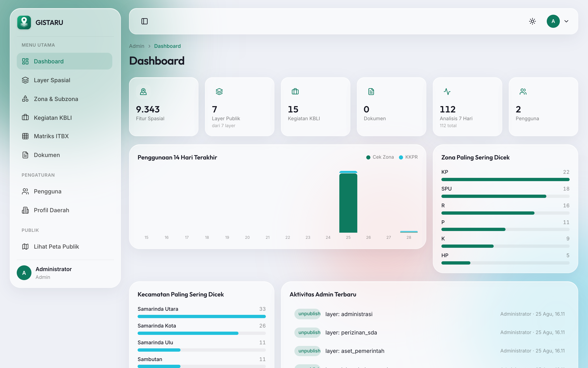Open the 9.343 Fitur Spasial card

coord(164,107)
